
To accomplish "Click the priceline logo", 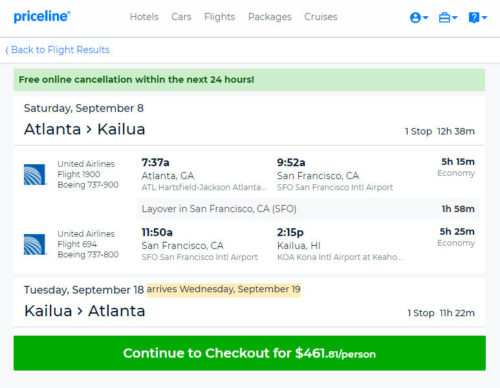I will click(42, 16).
